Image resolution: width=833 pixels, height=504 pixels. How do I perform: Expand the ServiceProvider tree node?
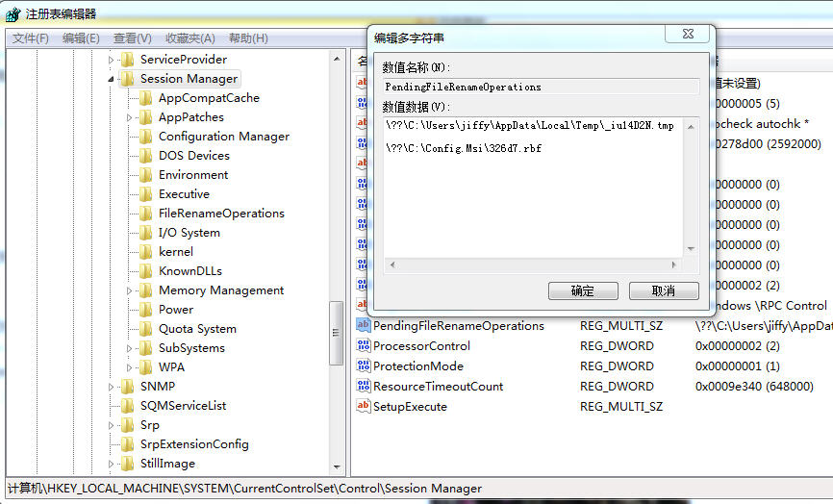tap(111, 60)
